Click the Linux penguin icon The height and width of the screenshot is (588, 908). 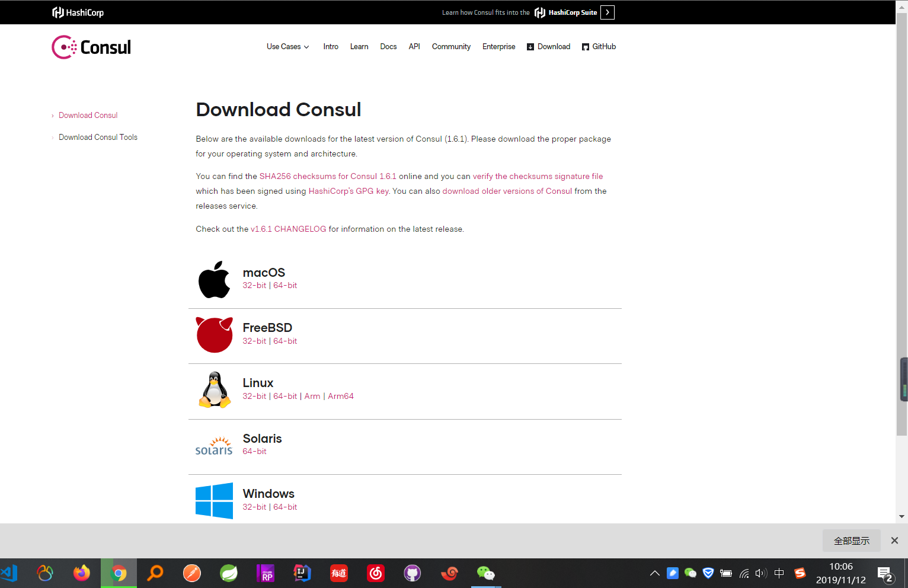215,390
